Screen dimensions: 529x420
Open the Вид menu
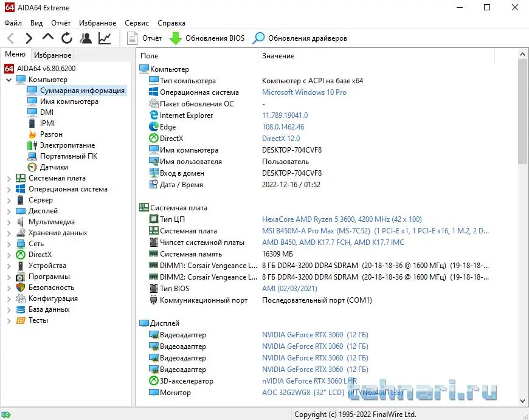(x=36, y=23)
